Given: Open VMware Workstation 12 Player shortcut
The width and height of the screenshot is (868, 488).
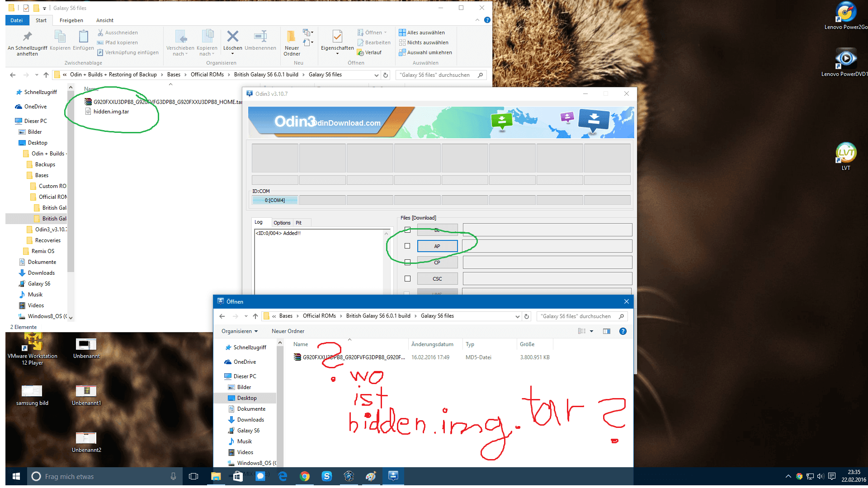Looking at the screenshot, I should (33, 349).
